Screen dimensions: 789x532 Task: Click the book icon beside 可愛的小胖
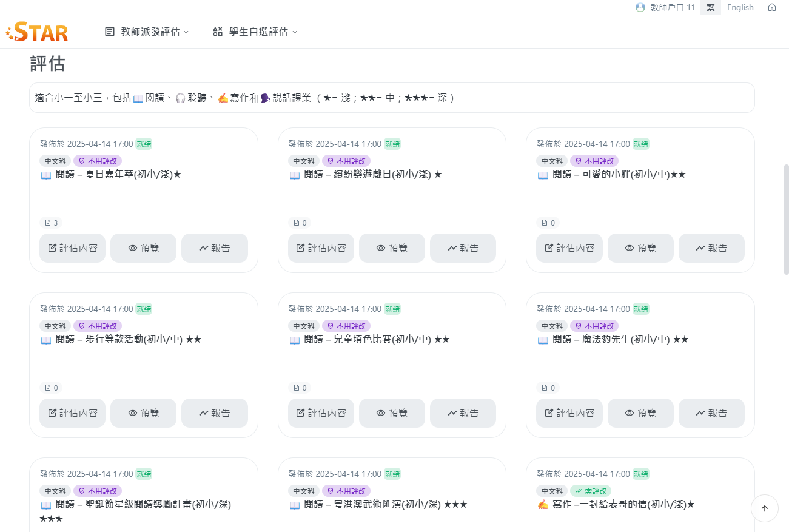(543, 175)
